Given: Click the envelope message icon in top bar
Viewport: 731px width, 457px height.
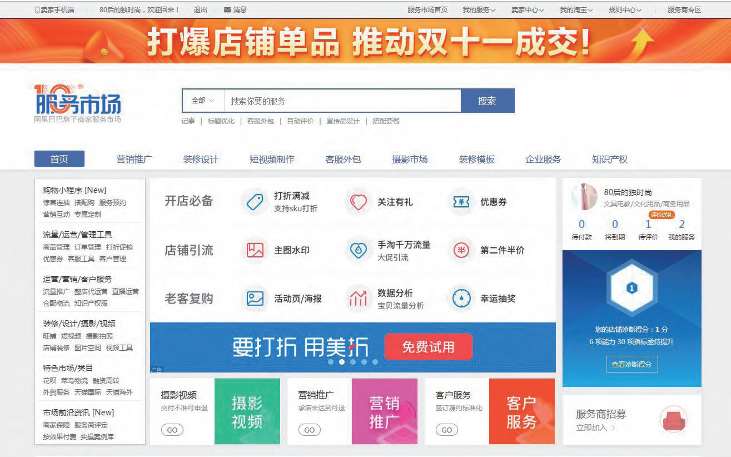Looking at the screenshot, I should pyautogui.click(x=227, y=9).
